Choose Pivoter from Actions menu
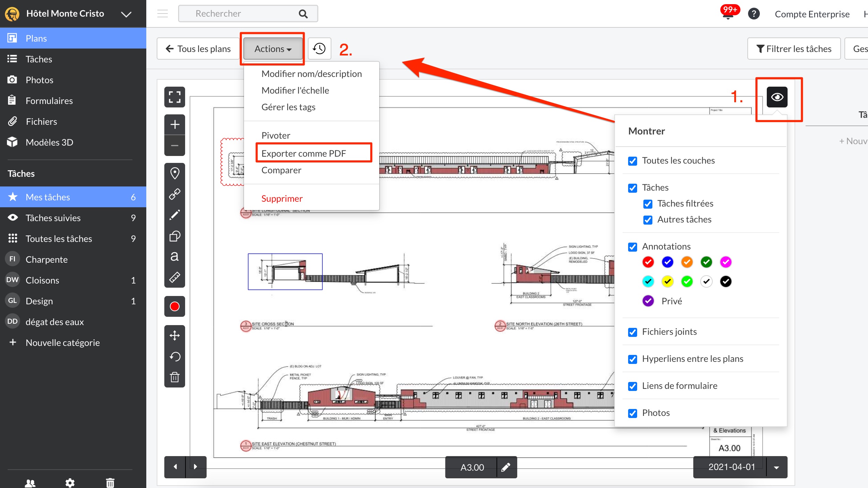 [312, 135]
